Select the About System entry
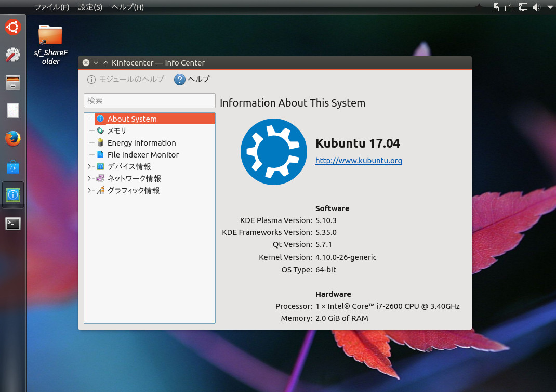 (155, 119)
